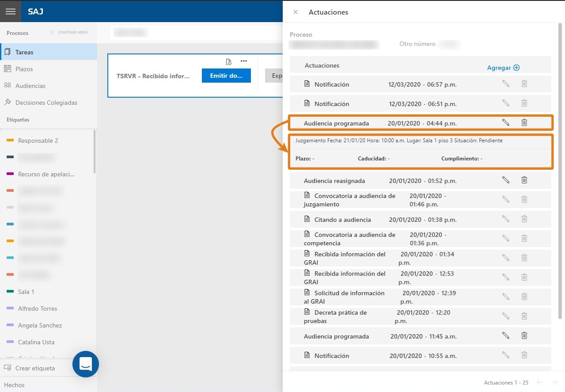The height and width of the screenshot is (392, 565).
Task: Click the labels list scrollbar in sidebar
Action: 95,152
